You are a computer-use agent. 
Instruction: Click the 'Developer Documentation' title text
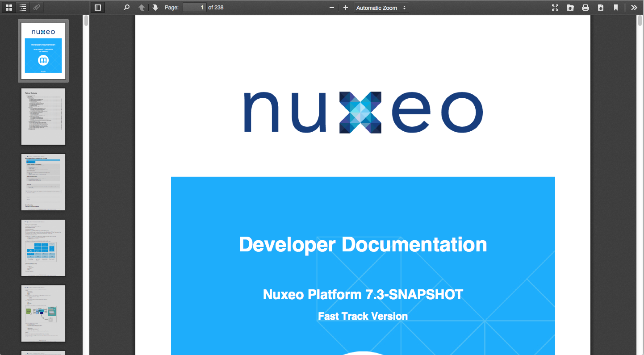363,245
